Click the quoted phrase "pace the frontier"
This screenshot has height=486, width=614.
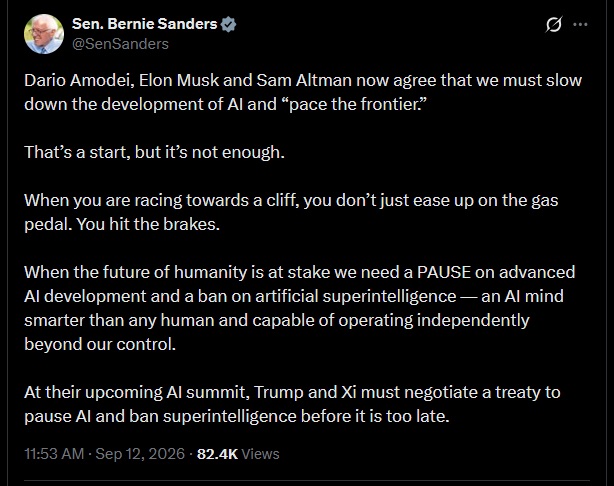coord(357,104)
